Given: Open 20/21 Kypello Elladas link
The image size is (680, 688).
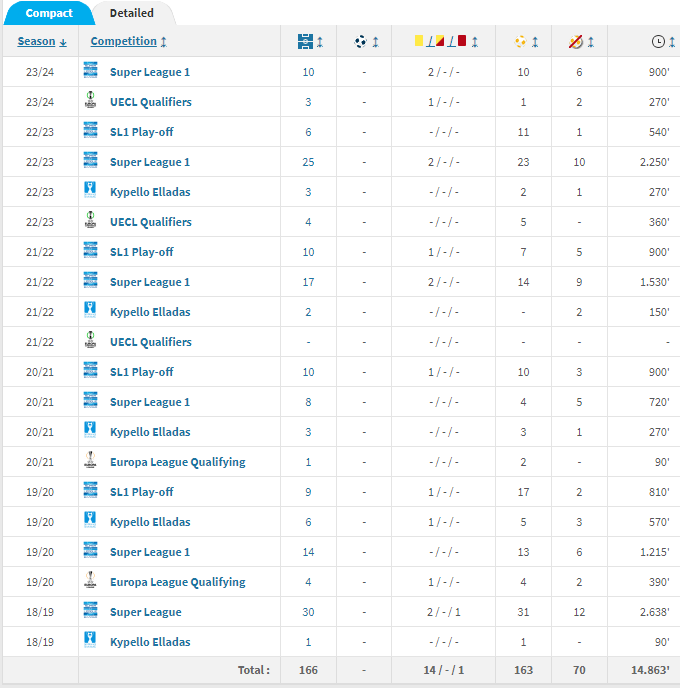Looking at the screenshot, I should [x=150, y=432].
